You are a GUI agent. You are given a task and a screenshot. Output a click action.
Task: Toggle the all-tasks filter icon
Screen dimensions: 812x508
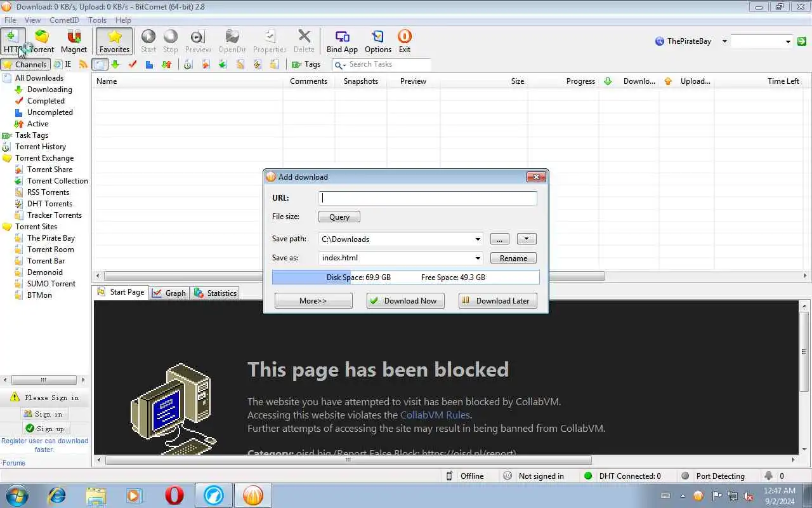click(x=100, y=64)
